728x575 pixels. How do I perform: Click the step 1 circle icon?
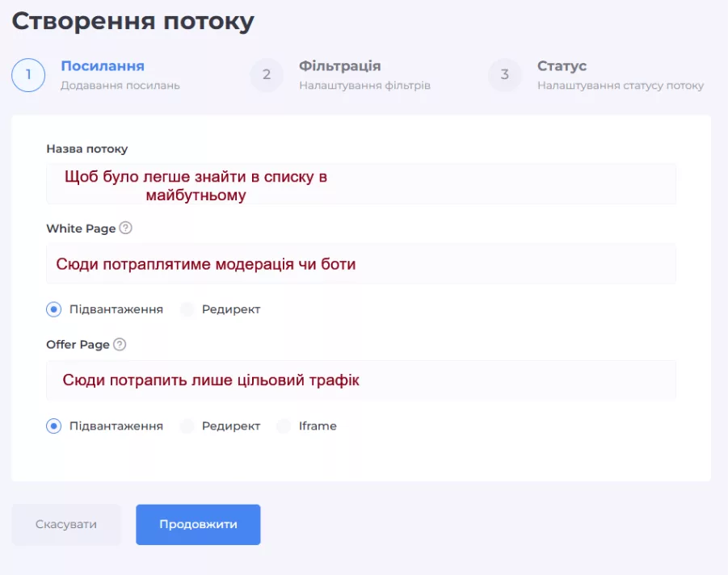28,75
